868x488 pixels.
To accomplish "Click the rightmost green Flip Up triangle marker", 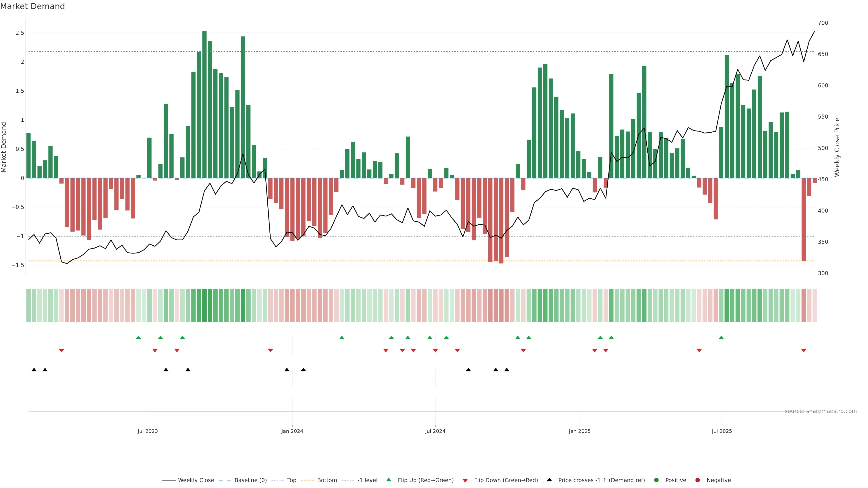I will click(721, 338).
